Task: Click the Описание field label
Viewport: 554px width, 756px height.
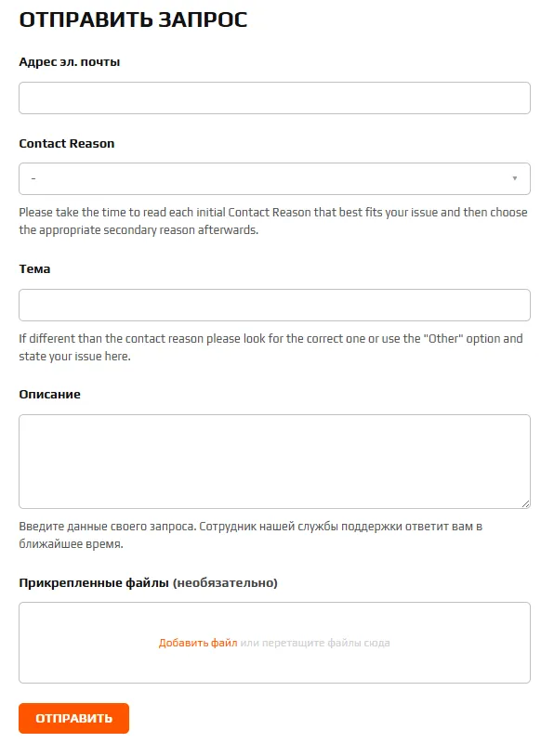Action: (47, 395)
